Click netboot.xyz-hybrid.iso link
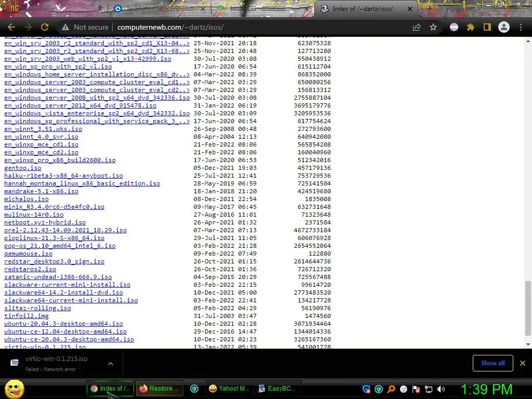Image resolution: width=532 pixels, height=399 pixels. click(x=45, y=222)
